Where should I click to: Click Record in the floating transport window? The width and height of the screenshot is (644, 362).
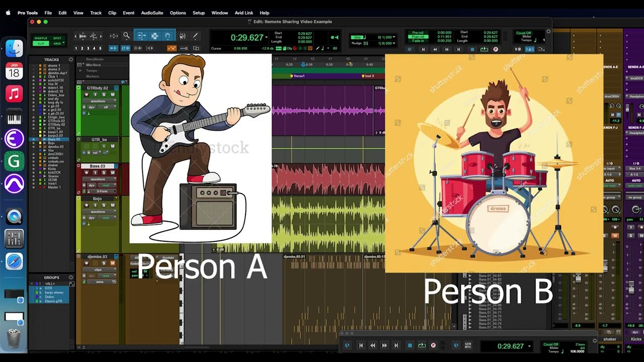click(x=433, y=345)
